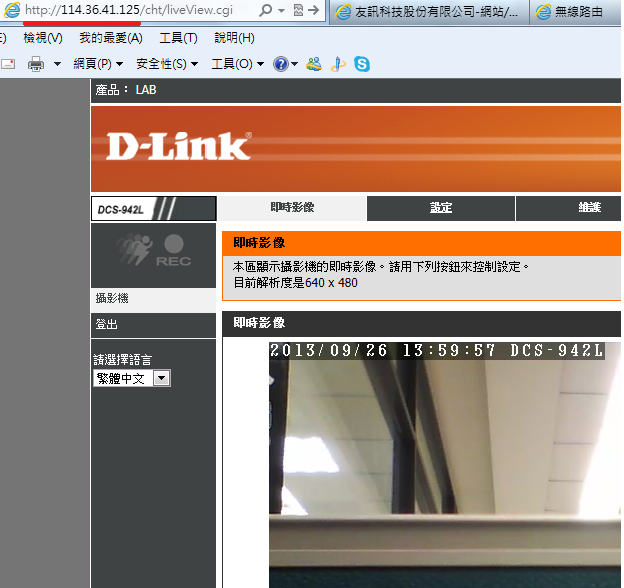Click the 目前解析度是640 x 480 text

295,283
